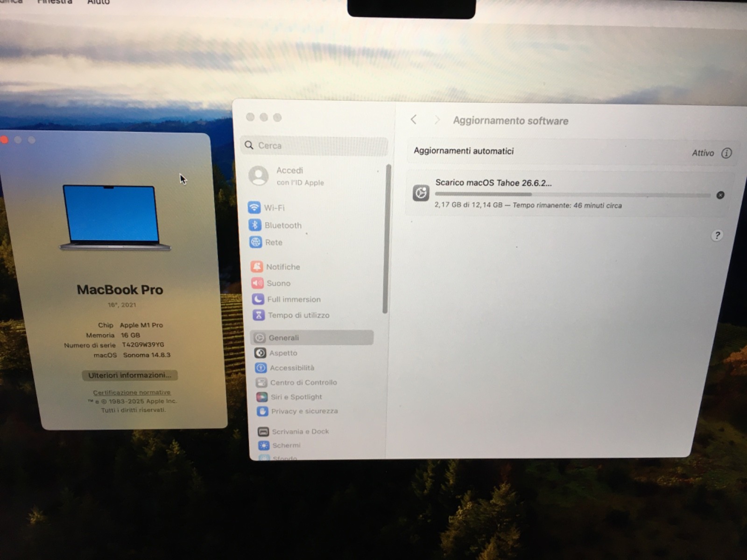
Task: Click the Aggiornamenti automatici row
Action: coord(573,152)
